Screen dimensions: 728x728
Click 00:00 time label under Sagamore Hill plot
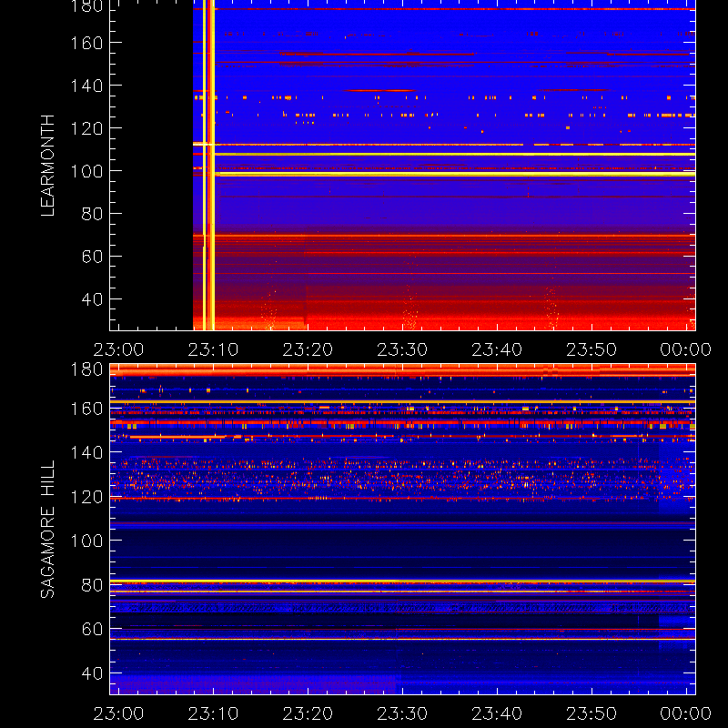(x=686, y=713)
